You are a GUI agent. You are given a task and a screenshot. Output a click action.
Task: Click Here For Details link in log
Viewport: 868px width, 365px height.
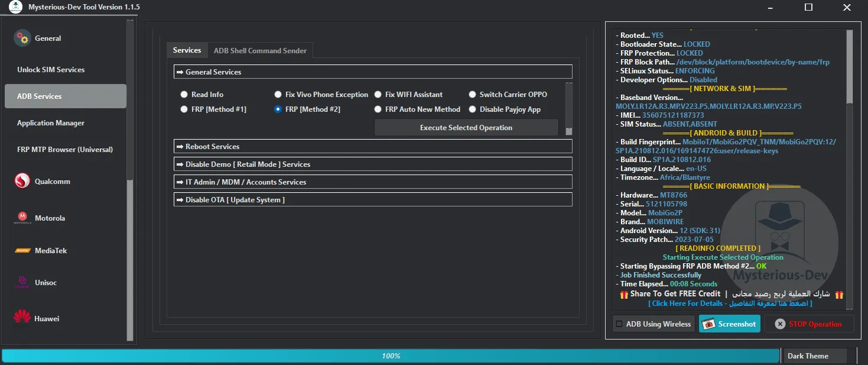click(730, 303)
